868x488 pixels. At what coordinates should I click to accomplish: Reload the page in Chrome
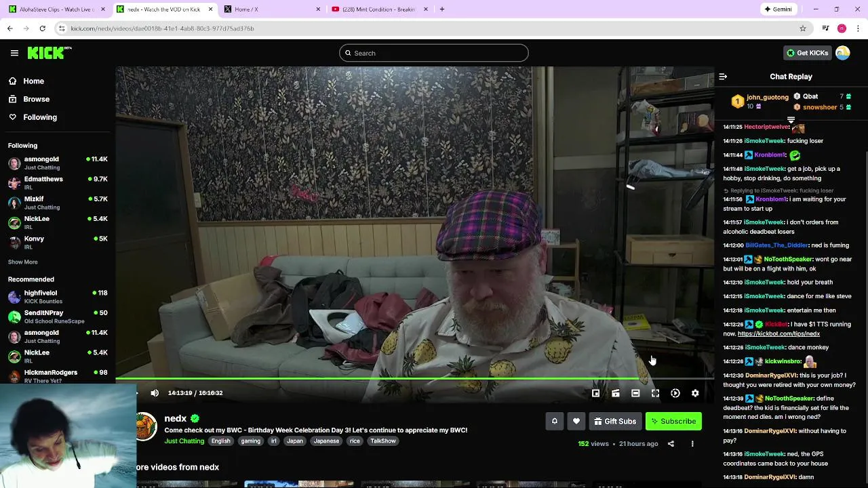click(x=42, y=28)
